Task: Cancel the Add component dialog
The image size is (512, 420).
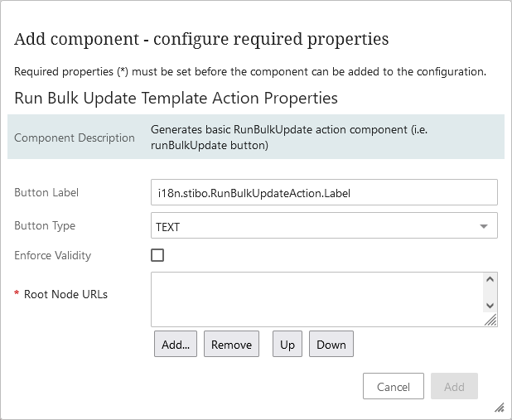Action: (x=394, y=386)
